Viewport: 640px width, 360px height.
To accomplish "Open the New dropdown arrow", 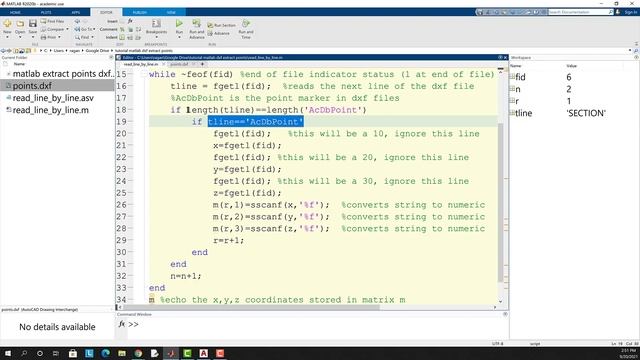I will (x=7, y=37).
